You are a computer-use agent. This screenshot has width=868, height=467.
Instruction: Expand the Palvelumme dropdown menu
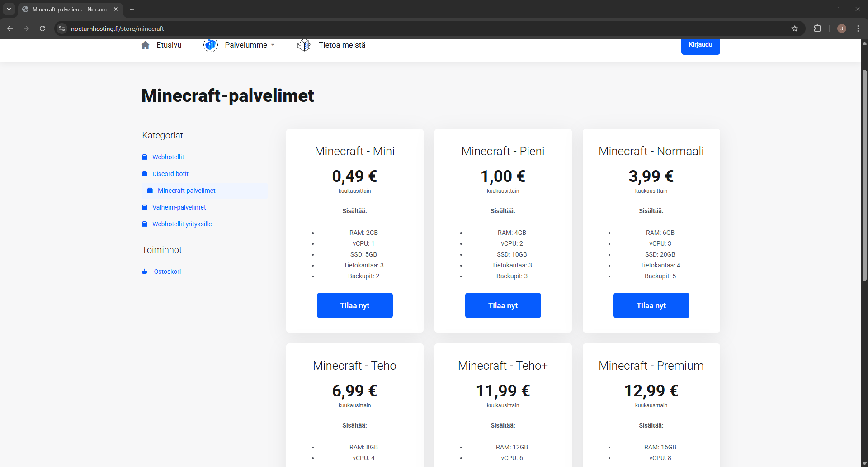[250, 45]
